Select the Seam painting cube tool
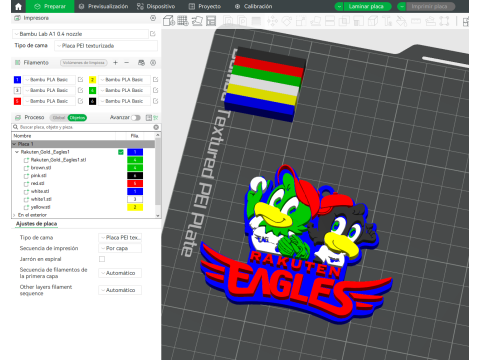 coord(373,21)
